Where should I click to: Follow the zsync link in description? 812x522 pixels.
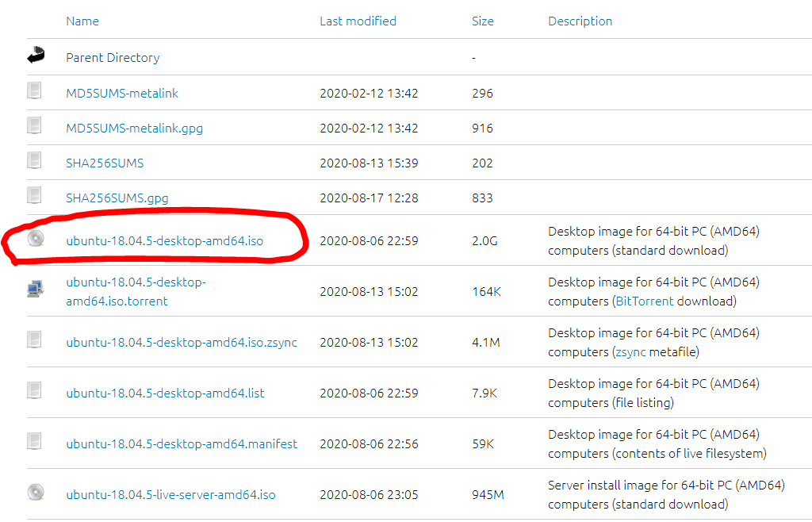630,352
